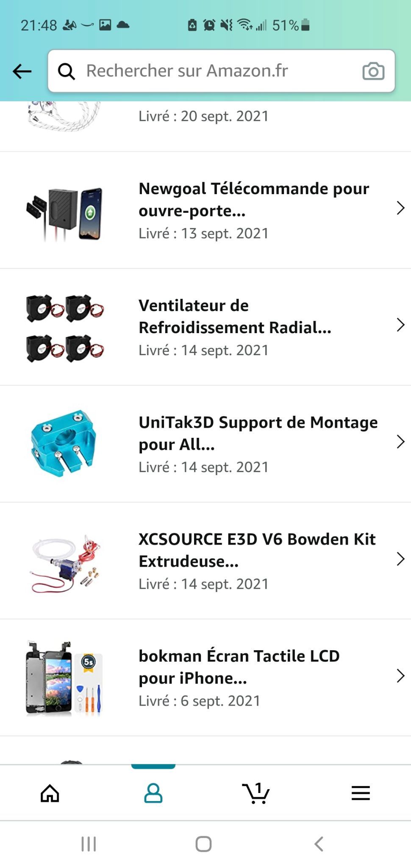The height and width of the screenshot is (868, 411).
Task: Open the shopping cart with 1 item
Action: click(x=256, y=793)
